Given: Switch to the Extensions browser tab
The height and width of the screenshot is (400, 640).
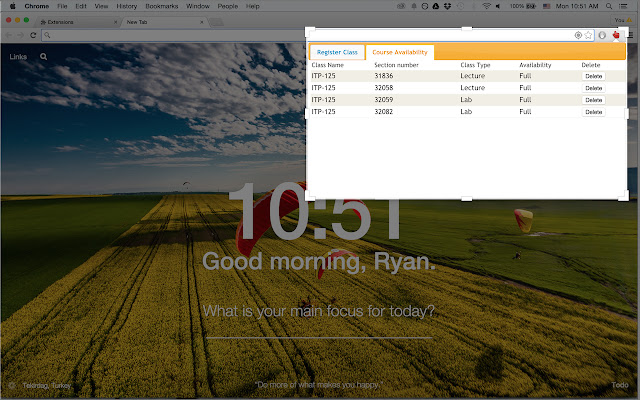Looking at the screenshot, I should tap(76, 22).
